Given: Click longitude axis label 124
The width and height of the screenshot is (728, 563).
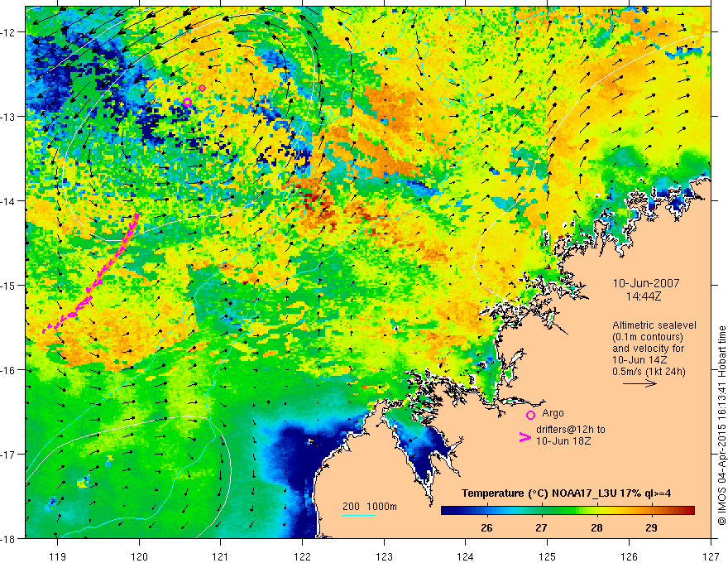Looking at the screenshot, I should coord(466,556).
